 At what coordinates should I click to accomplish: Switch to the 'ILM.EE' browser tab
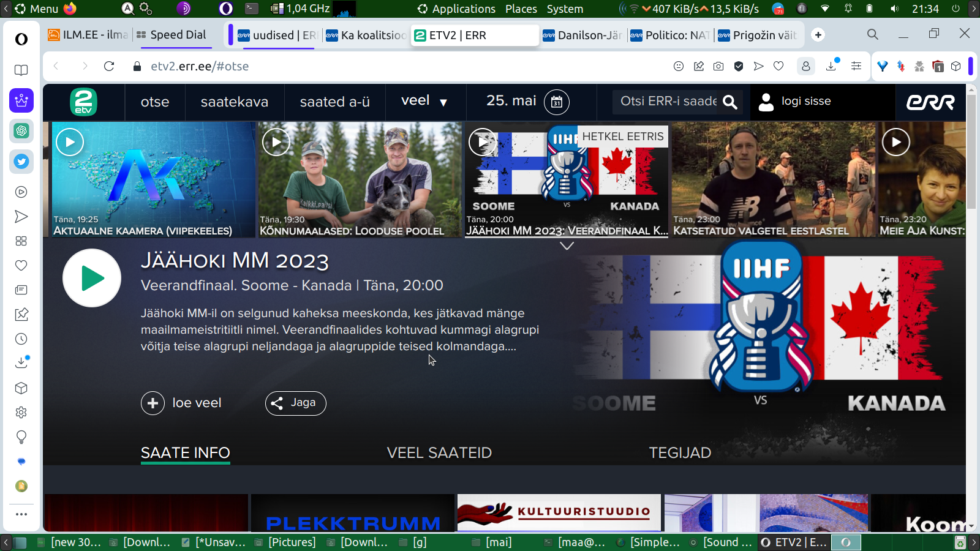point(88,35)
